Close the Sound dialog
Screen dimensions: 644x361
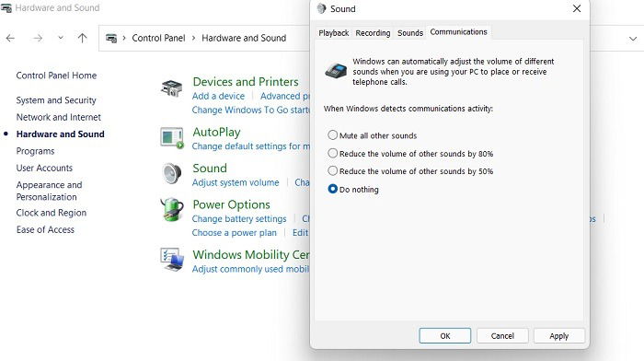click(577, 8)
